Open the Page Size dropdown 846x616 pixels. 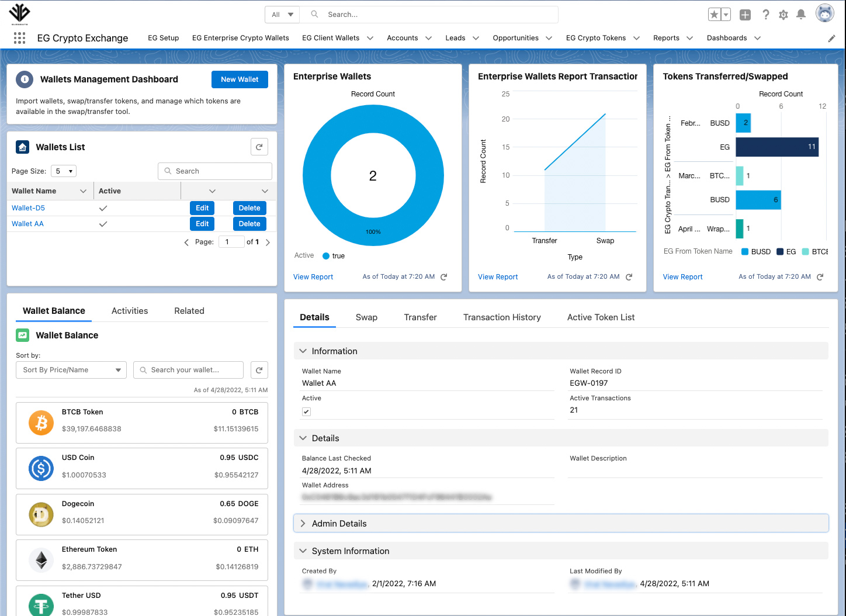point(64,171)
